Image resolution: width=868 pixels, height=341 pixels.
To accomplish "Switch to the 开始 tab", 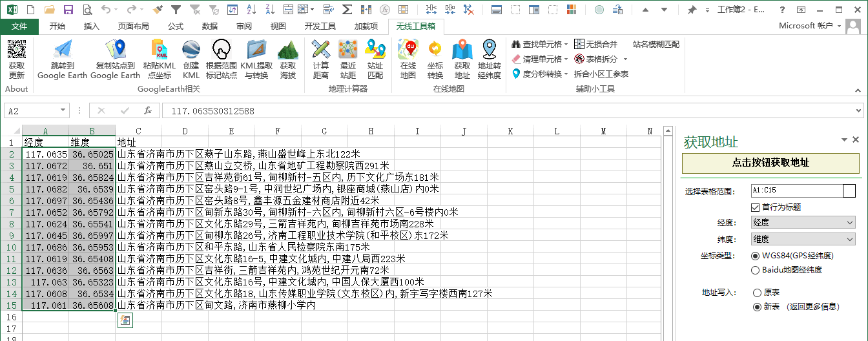I will click(57, 26).
